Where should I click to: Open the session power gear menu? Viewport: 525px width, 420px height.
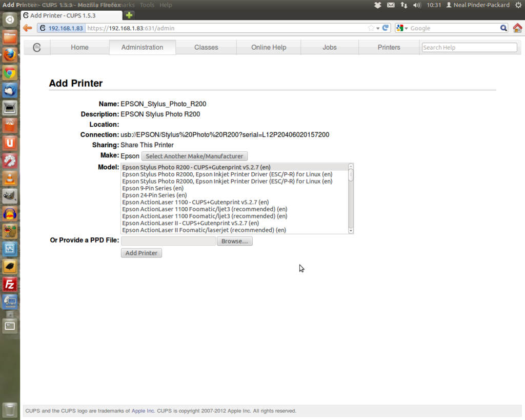[x=518, y=5]
